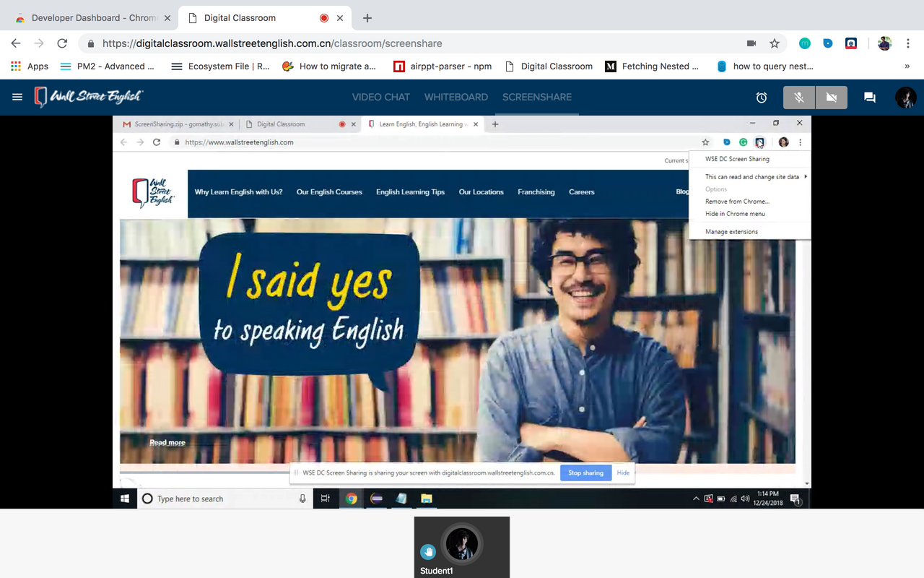Open Windows notification center icon
The width and height of the screenshot is (924, 578).
click(x=795, y=499)
